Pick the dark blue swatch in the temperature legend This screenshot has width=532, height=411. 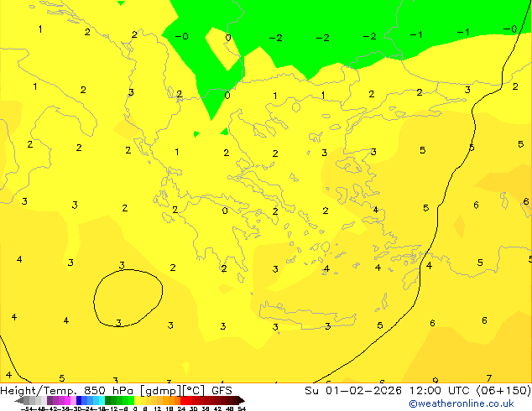click(x=79, y=400)
